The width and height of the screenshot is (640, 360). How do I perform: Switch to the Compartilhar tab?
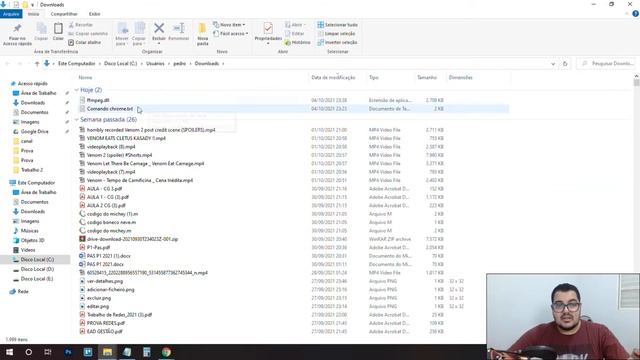point(64,14)
